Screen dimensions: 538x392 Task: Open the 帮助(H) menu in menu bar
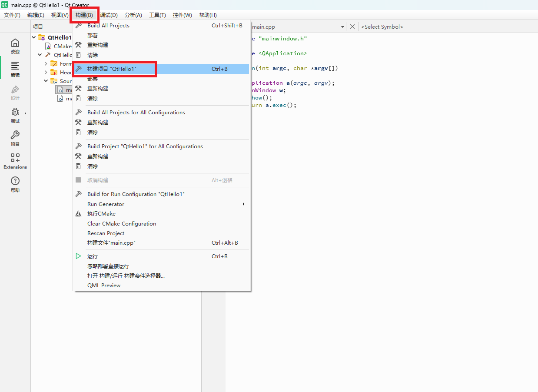pos(208,15)
